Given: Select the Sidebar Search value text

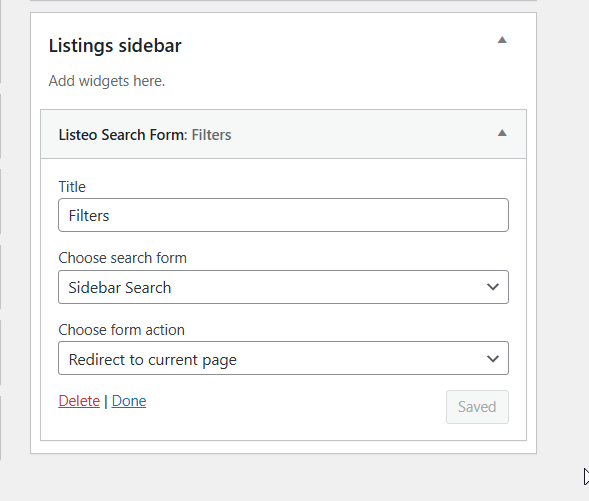Looking at the screenshot, I should [x=119, y=288].
